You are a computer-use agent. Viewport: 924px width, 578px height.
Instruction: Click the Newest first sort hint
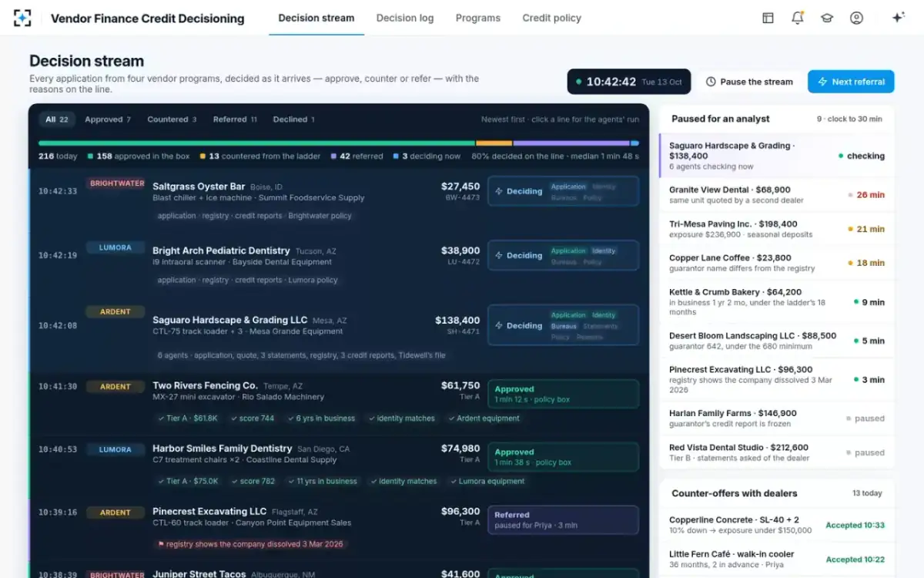click(560, 119)
